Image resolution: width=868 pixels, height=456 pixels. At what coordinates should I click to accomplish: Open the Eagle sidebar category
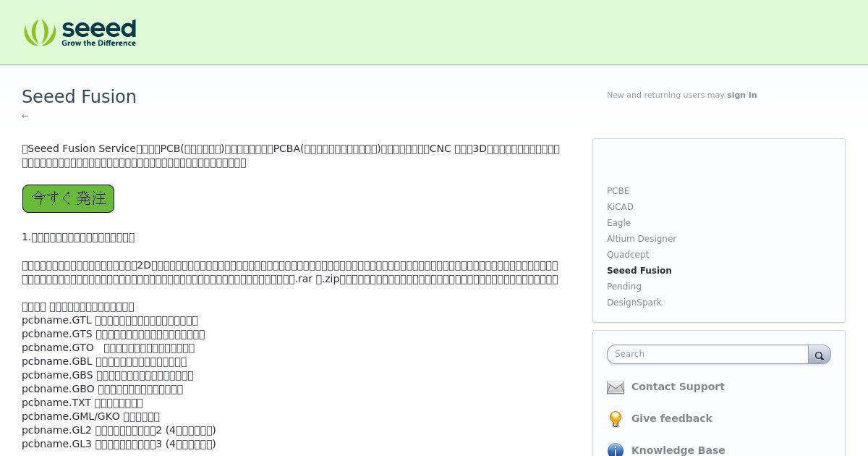(618, 223)
